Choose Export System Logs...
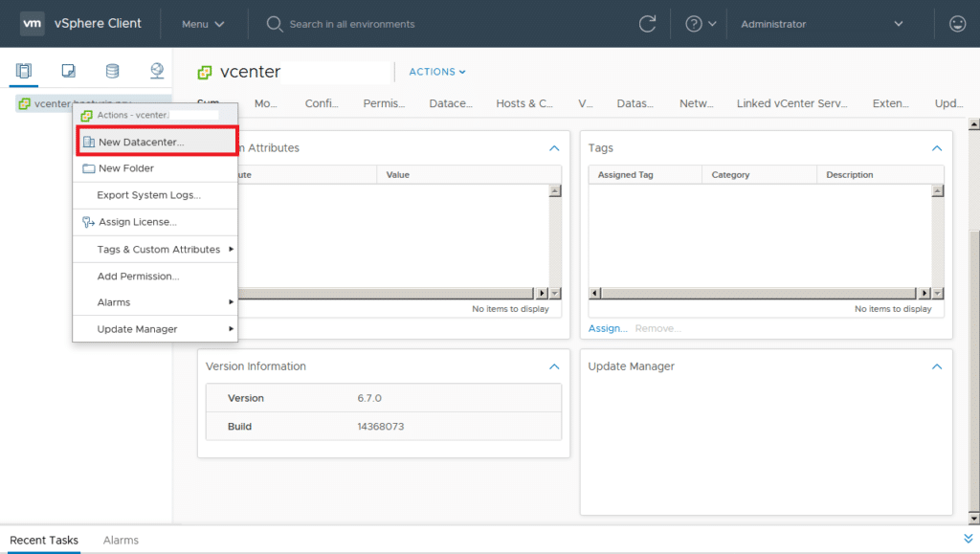This screenshot has width=980, height=554. pyautogui.click(x=155, y=195)
